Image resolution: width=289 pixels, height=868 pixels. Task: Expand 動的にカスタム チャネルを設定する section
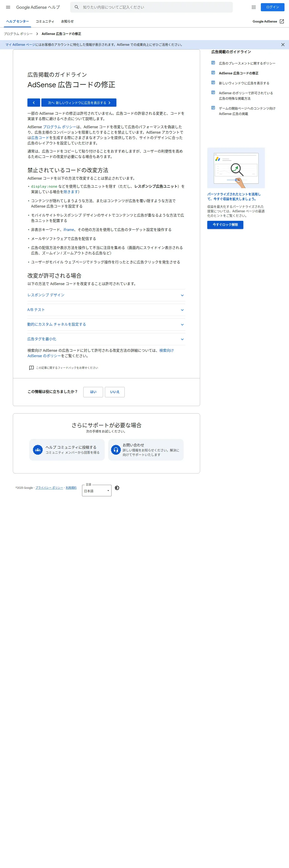(x=106, y=324)
